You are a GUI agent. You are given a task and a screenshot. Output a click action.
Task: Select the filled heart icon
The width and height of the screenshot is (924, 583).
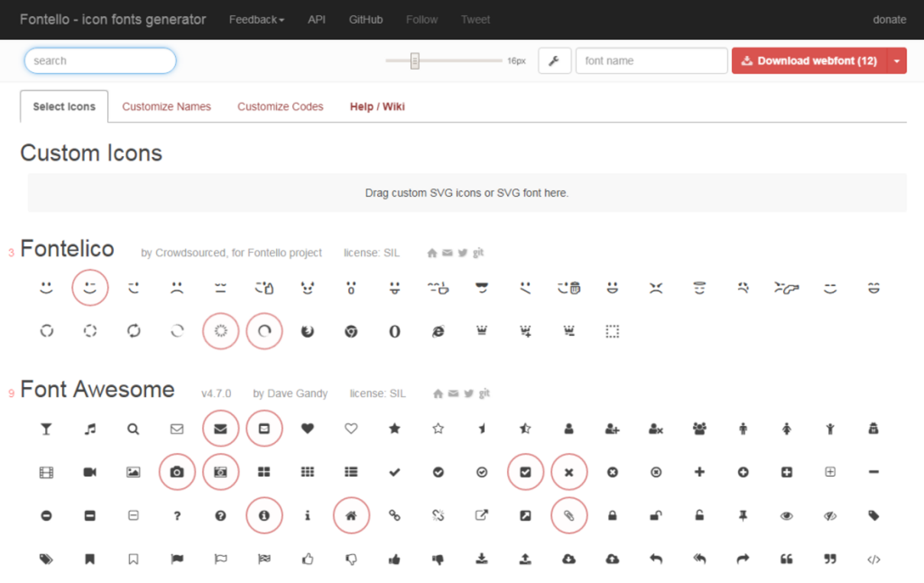click(x=307, y=429)
